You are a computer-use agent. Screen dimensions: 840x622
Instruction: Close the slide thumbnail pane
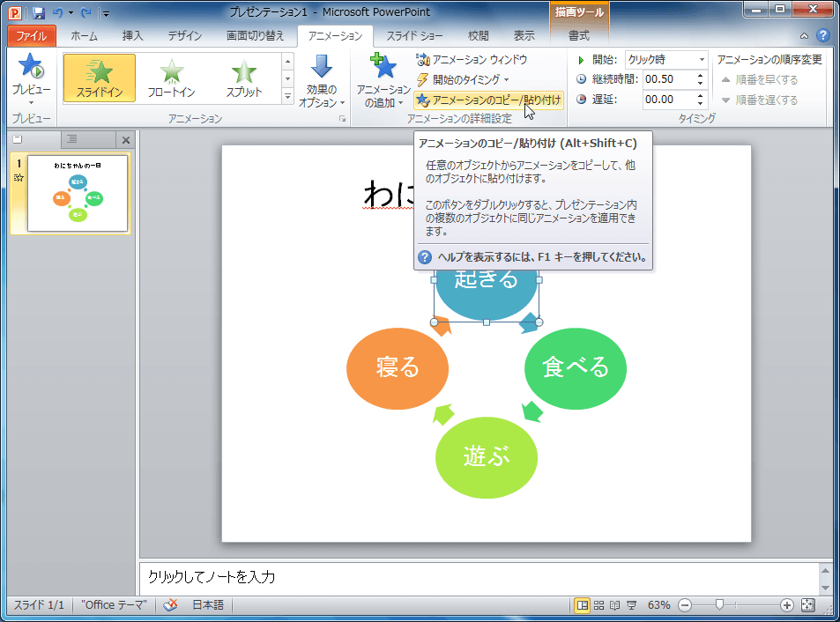coord(126,140)
